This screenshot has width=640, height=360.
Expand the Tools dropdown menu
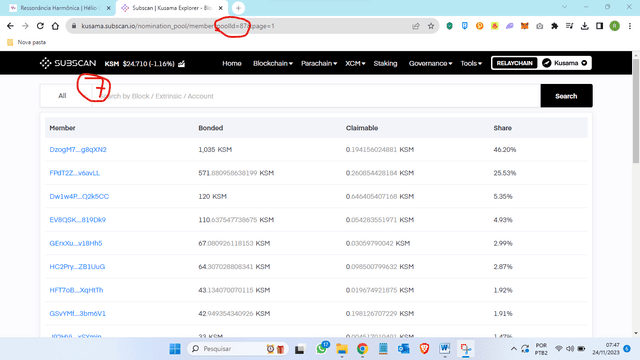(x=471, y=63)
